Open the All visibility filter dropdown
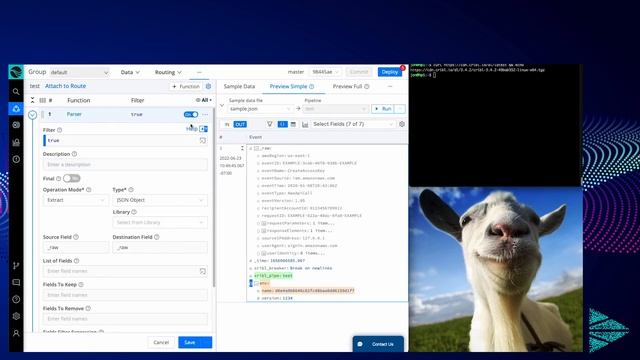This screenshot has width=640, height=360. click(x=204, y=100)
